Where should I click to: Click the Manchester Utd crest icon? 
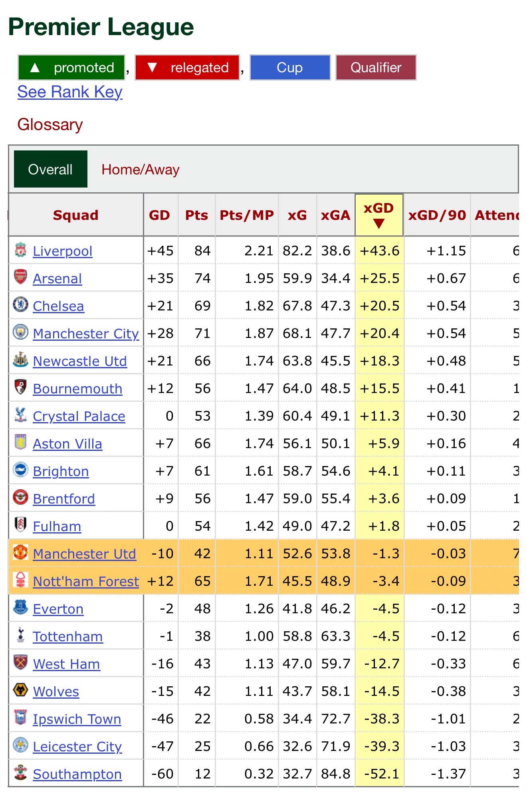(x=20, y=552)
